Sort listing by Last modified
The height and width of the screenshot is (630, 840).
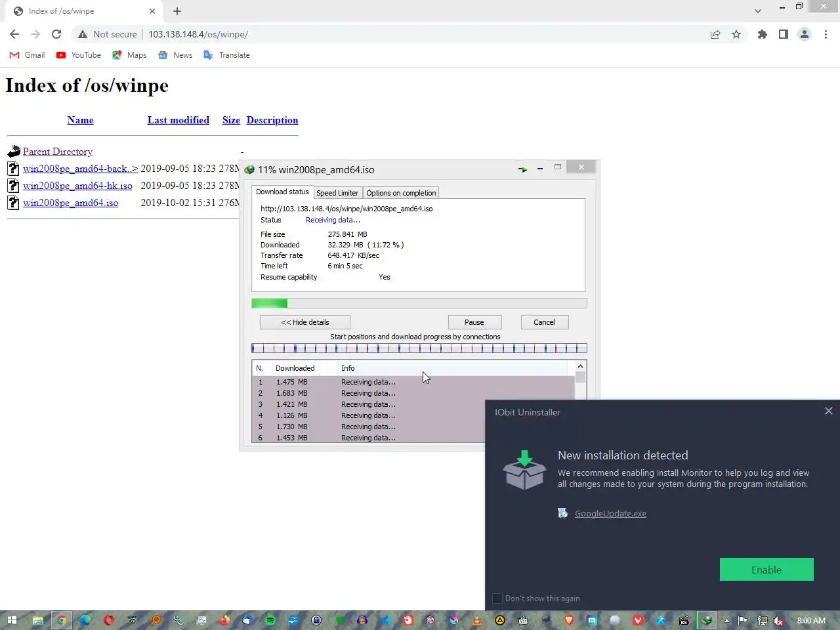178,120
